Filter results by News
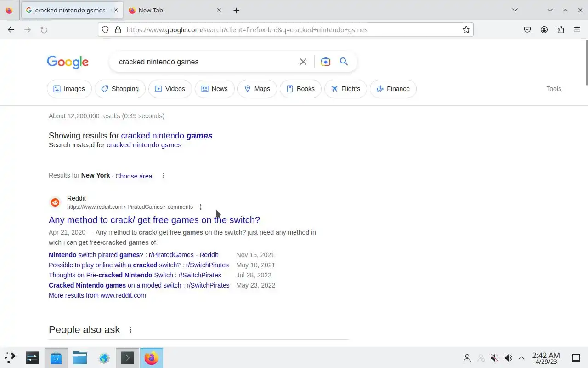The width and height of the screenshot is (588, 368). click(215, 89)
